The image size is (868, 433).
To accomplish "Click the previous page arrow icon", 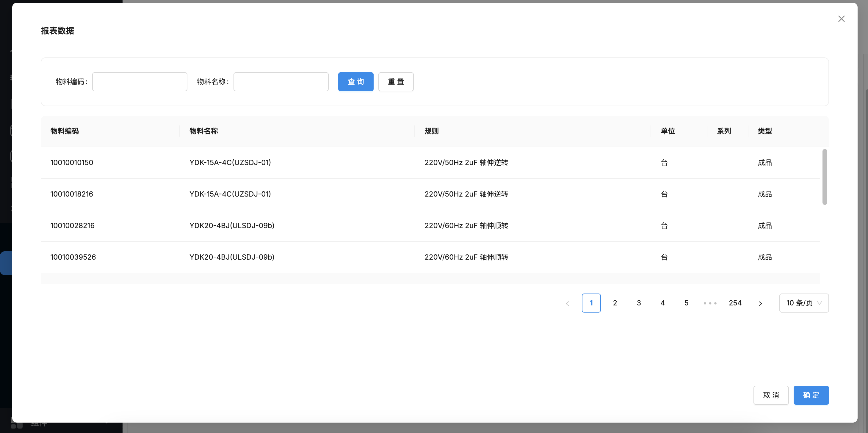I will [568, 303].
